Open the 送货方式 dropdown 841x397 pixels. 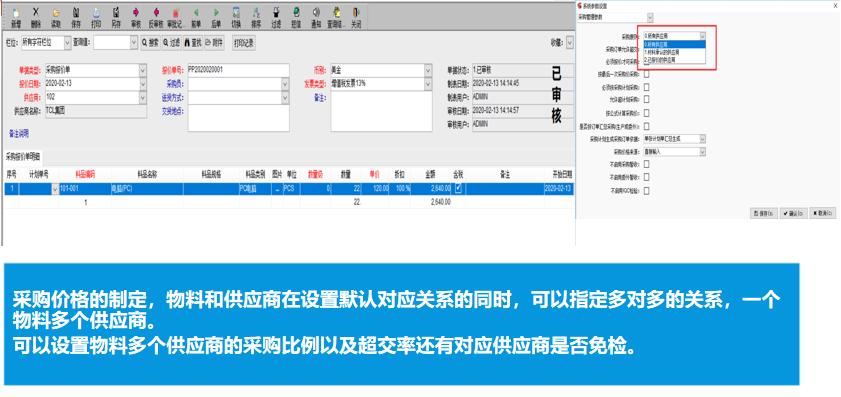[285, 97]
